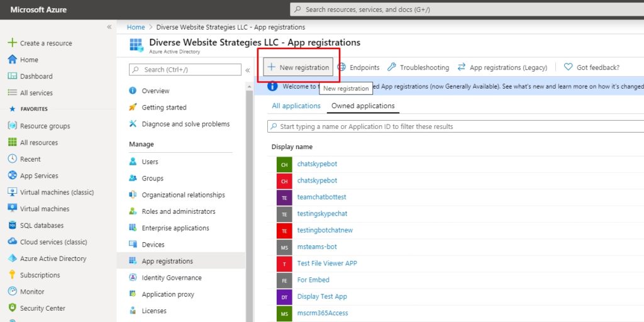The image size is (644, 322).
Task: Click the Azure Active Directory diamond icon
Action: pos(13,258)
